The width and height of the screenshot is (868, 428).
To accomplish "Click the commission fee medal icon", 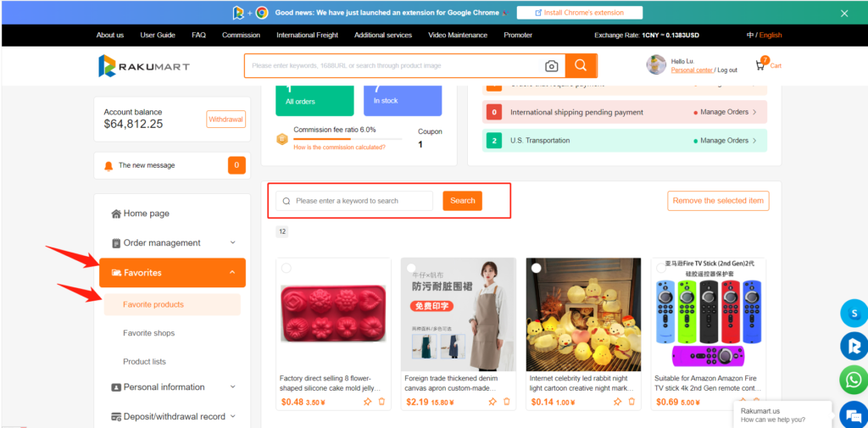I will pos(281,138).
